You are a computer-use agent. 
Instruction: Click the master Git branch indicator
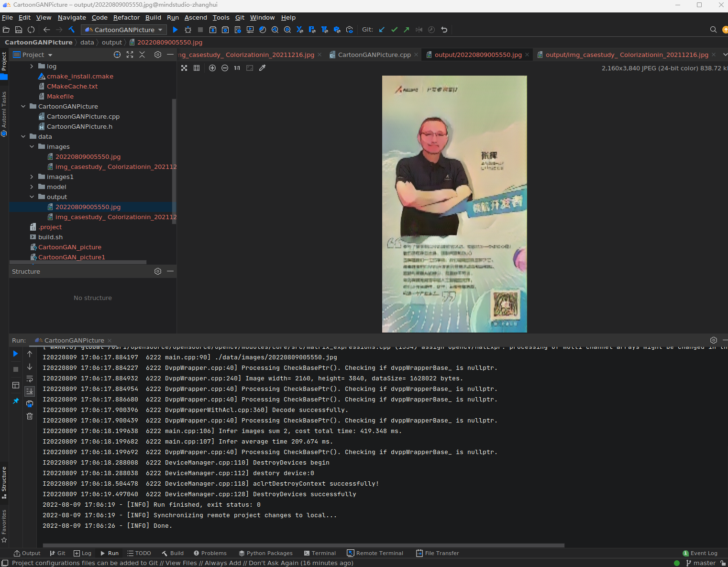point(701,563)
